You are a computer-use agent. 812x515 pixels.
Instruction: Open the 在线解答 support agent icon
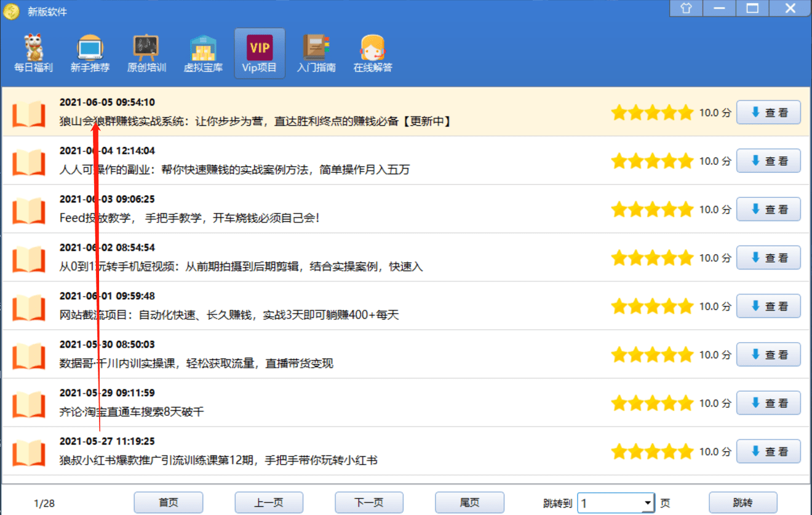[373, 47]
